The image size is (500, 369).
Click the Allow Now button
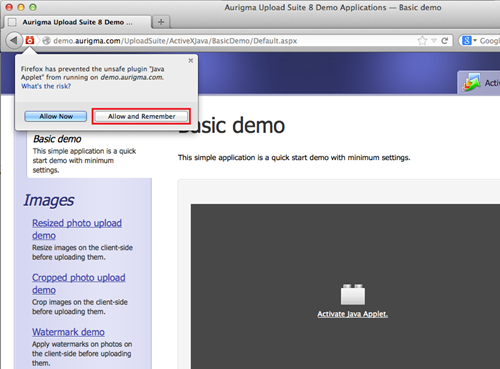[56, 116]
